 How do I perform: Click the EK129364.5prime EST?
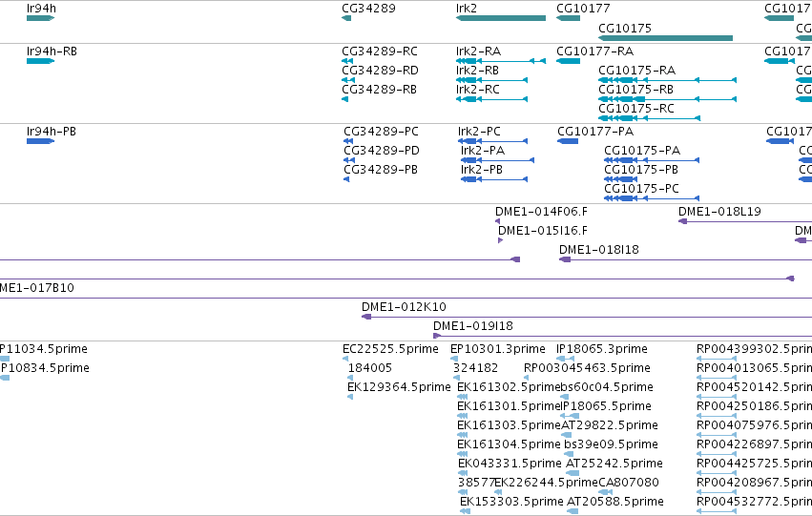pyautogui.click(x=350, y=397)
